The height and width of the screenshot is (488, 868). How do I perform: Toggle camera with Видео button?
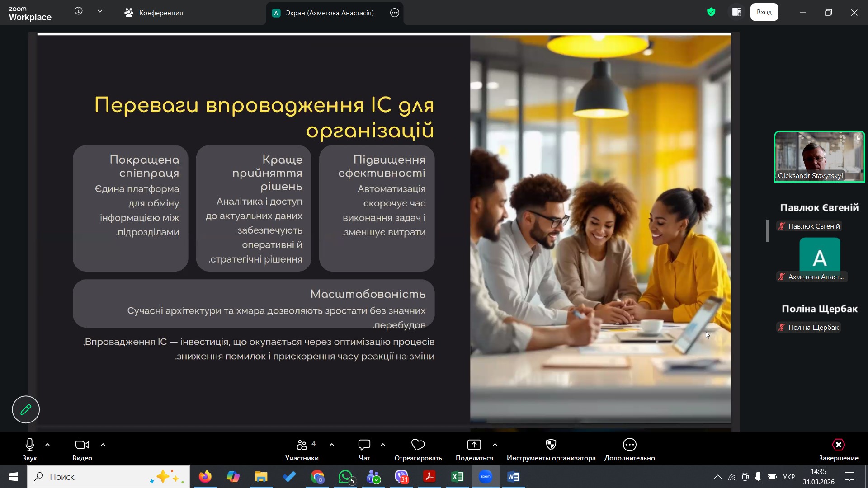[x=82, y=445]
